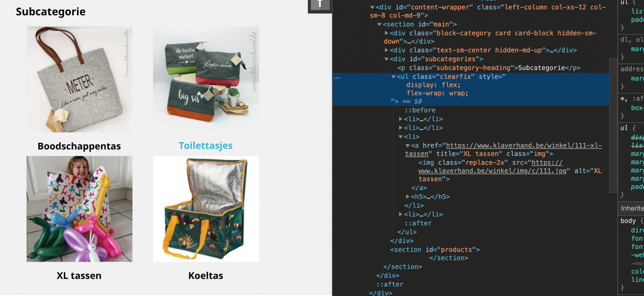Open the Boodschappentas category title
The width and height of the screenshot is (644, 296).
click(x=79, y=146)
